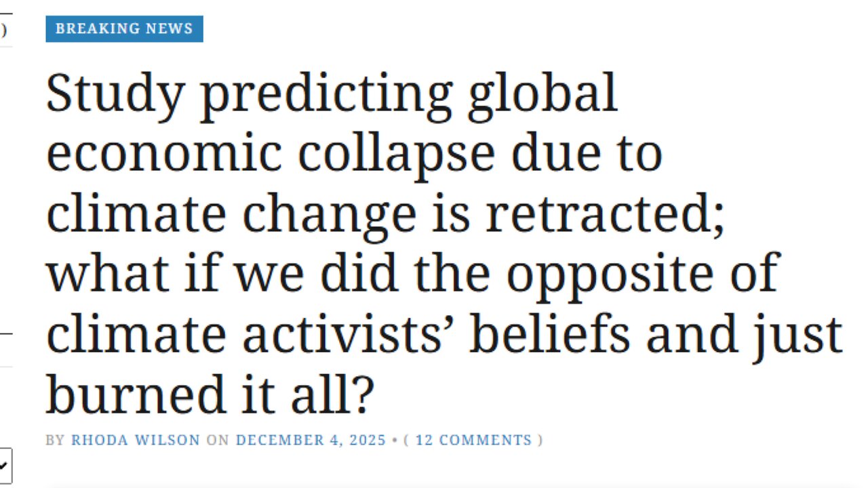Viewport: 868px width, 488px height.
Task: Expand the dropdown arrow box at left edge
Action: pyautogui.click(x=5, y=466)
